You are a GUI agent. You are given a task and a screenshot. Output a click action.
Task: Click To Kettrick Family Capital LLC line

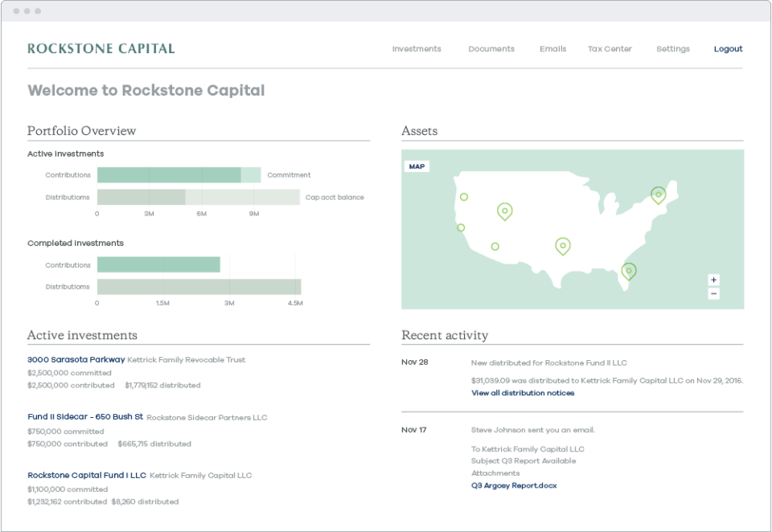pos(528,449)
